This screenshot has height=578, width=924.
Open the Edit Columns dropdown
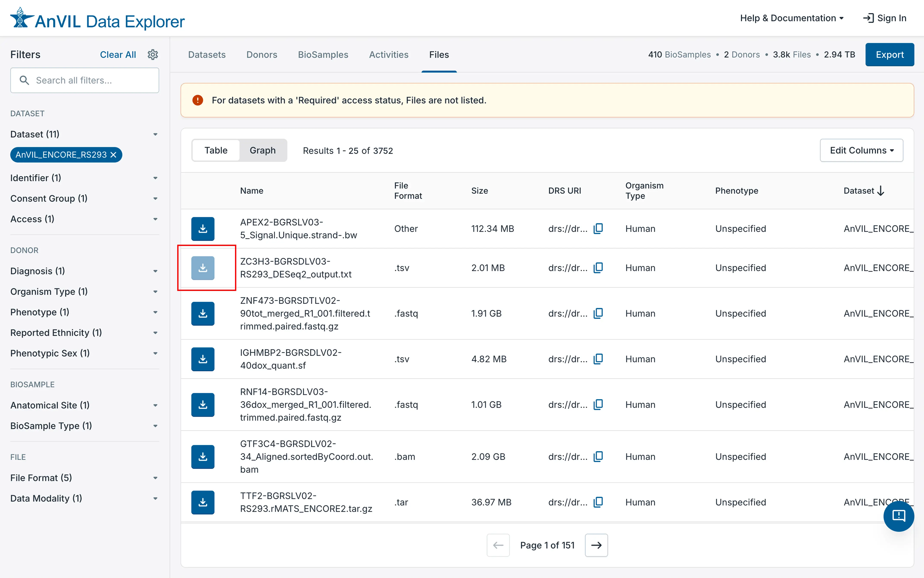[x=861, y=150]
